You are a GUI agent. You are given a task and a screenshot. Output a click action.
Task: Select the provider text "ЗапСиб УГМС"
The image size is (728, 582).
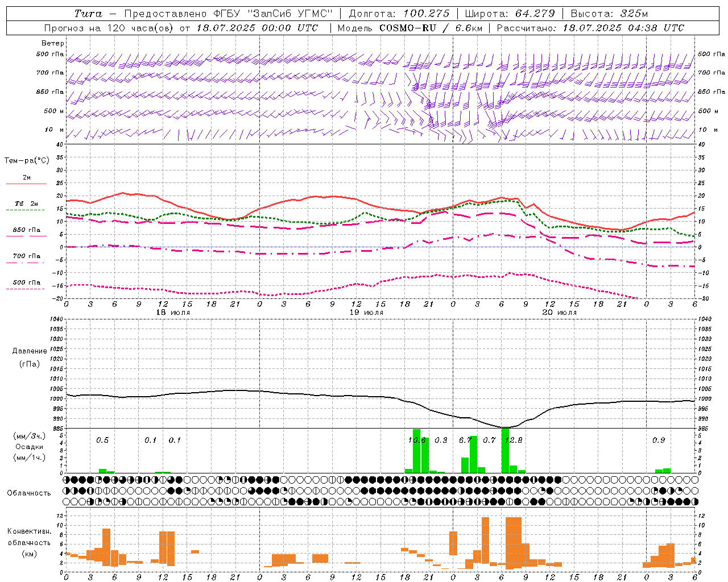pyautogui.click(x=289, y=14)
